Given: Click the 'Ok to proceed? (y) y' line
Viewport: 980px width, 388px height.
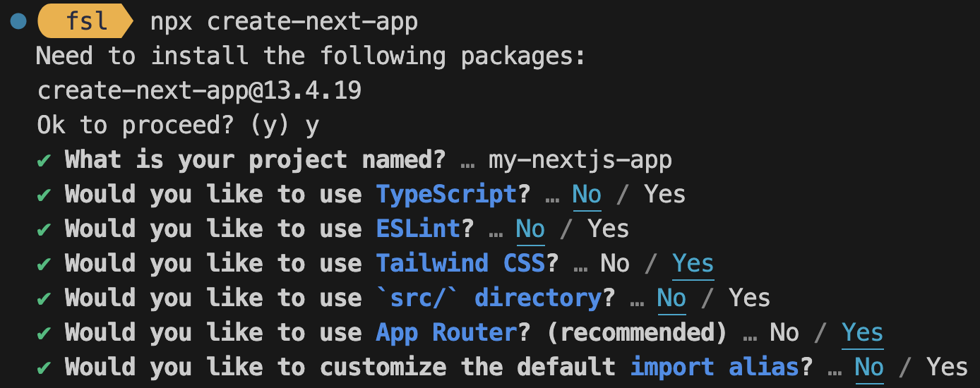Looking at the screenshot, I should [178, 126].
